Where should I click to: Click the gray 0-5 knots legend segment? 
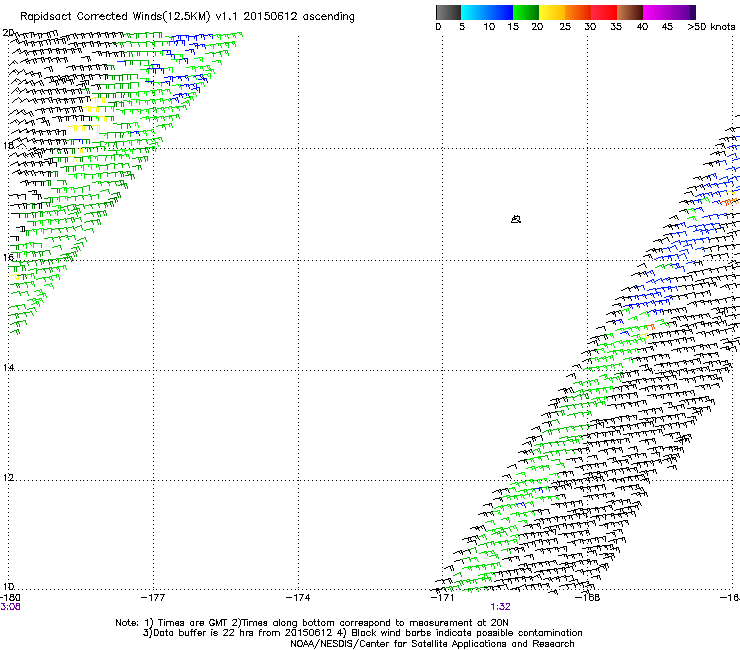448,12
